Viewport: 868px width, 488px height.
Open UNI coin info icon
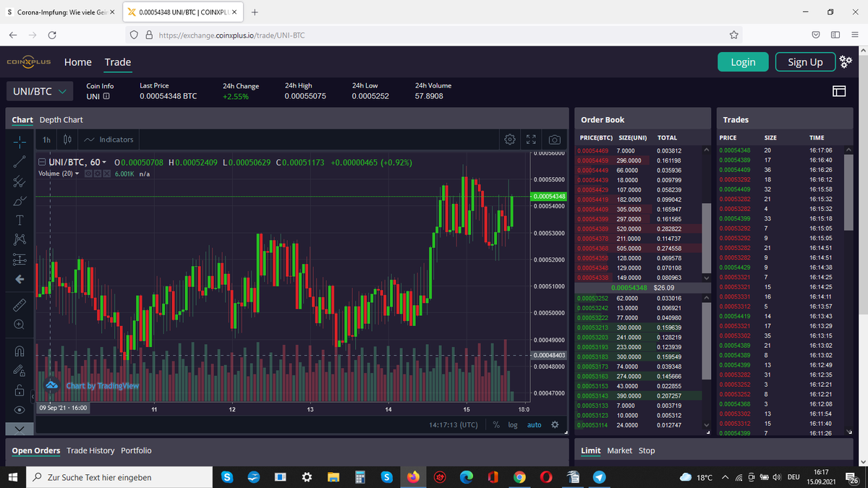coord(107,96)
